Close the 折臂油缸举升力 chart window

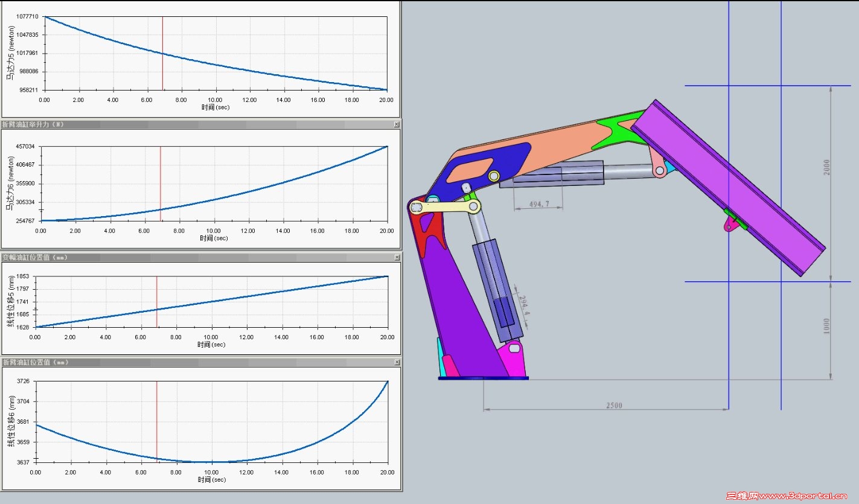click(397, 124)
